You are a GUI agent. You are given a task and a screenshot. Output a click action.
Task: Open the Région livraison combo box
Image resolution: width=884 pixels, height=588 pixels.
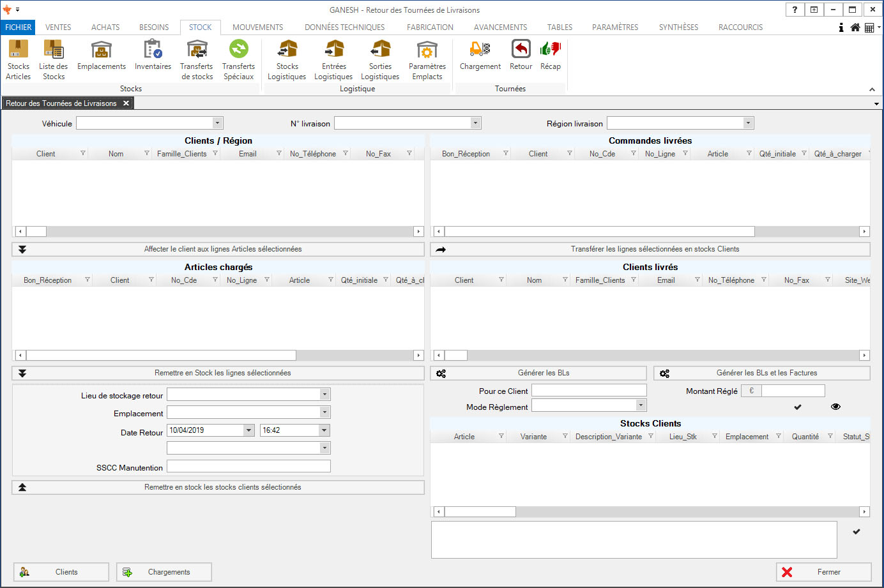pos(748,123)
